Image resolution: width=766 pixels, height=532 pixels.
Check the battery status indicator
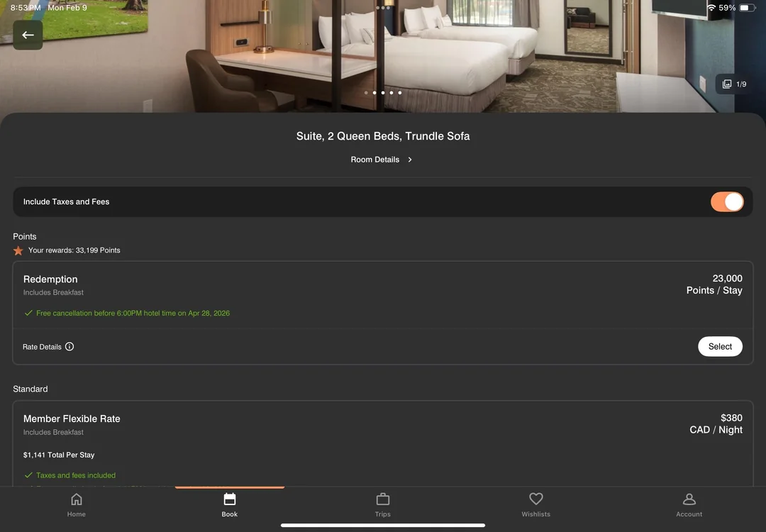747,8
